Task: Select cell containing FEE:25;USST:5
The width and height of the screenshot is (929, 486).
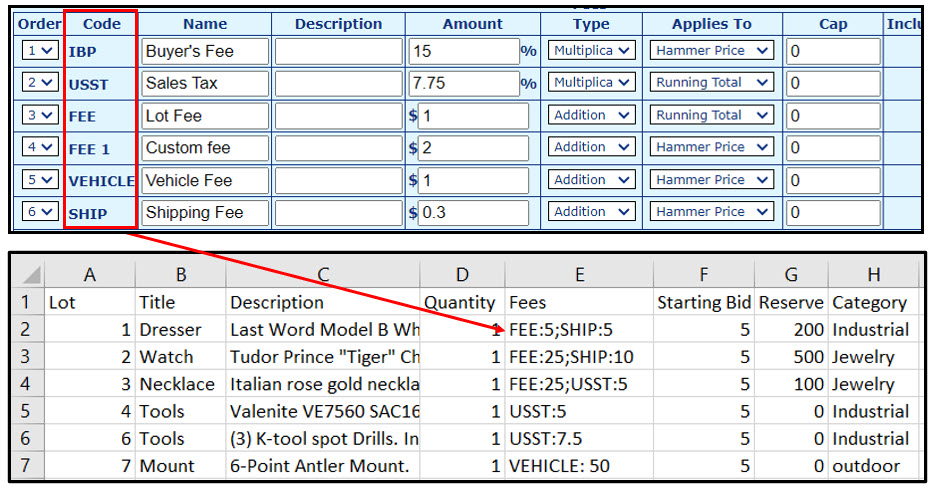Action: coord(579,383)
